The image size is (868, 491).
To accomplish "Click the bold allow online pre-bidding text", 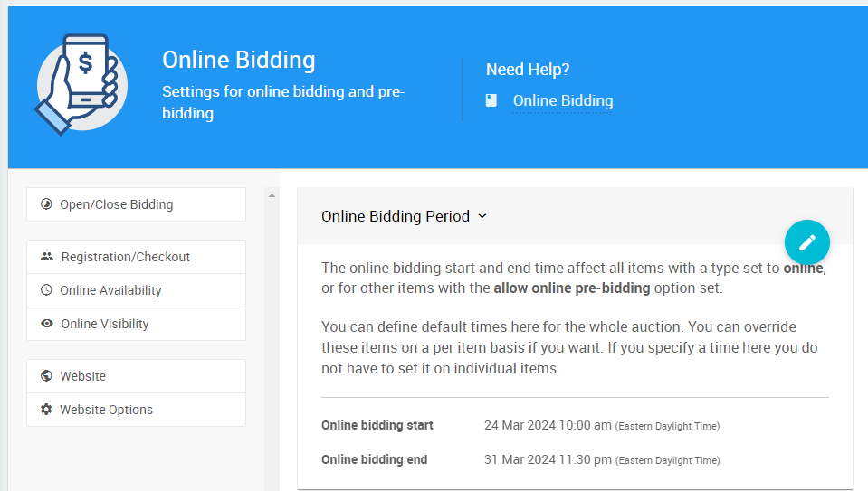I will (572, 288).
